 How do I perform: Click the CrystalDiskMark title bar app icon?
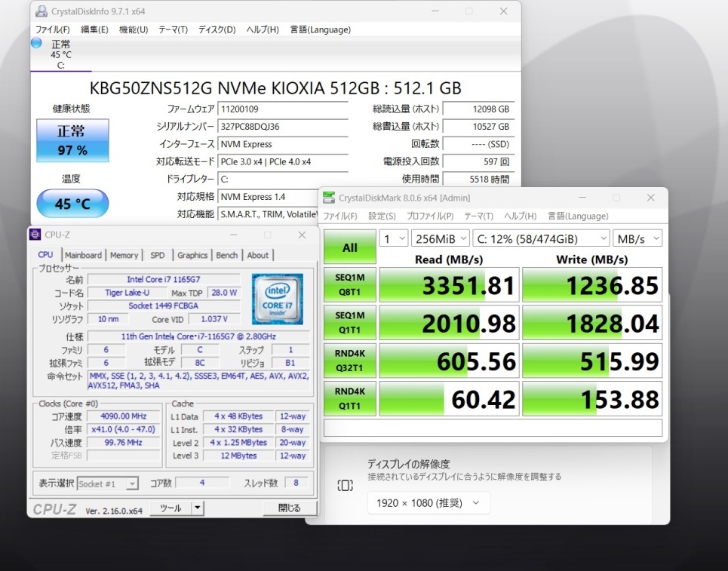click(x=328, y=198)
